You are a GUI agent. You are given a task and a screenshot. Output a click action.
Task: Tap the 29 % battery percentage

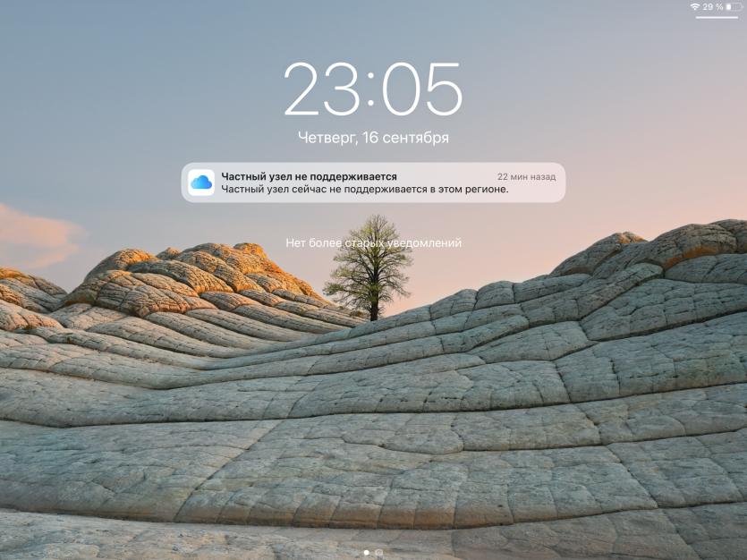pos(713,6)
